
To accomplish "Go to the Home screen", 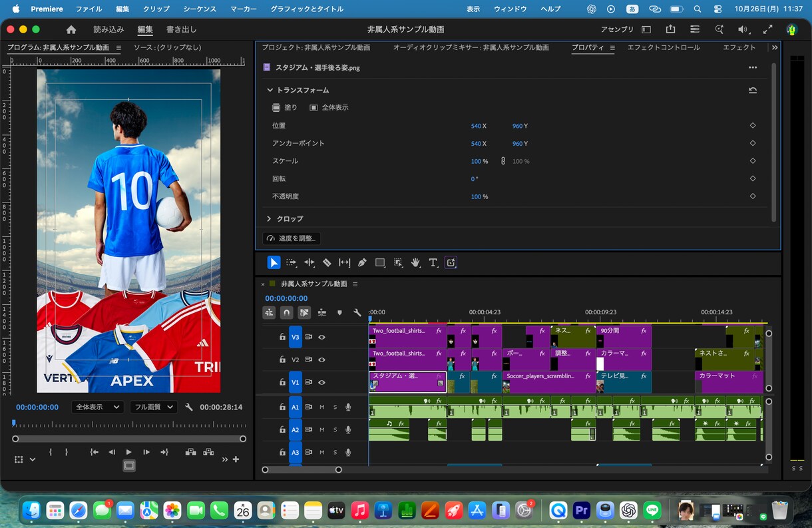I will [71, 29].
